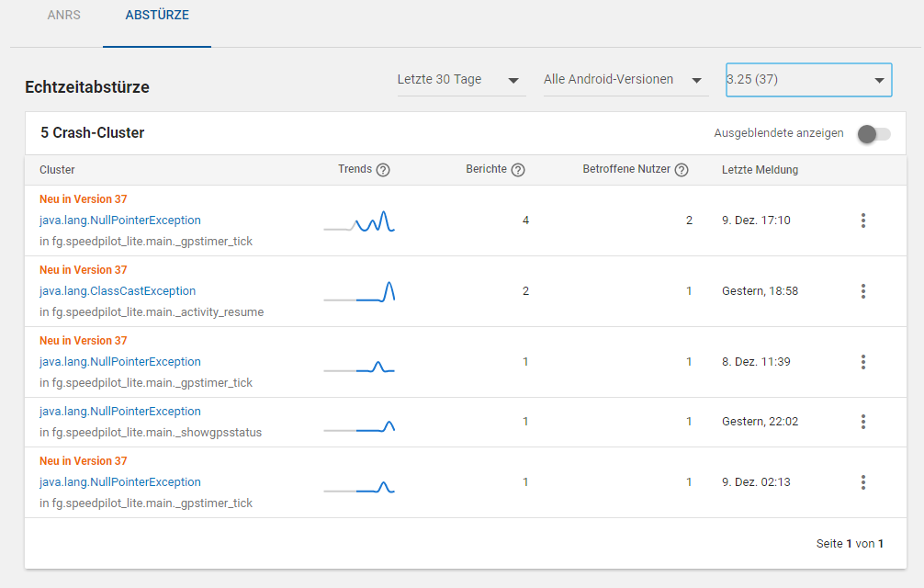
Task: Switch to the ANRS tab
Action: (64, 16)
